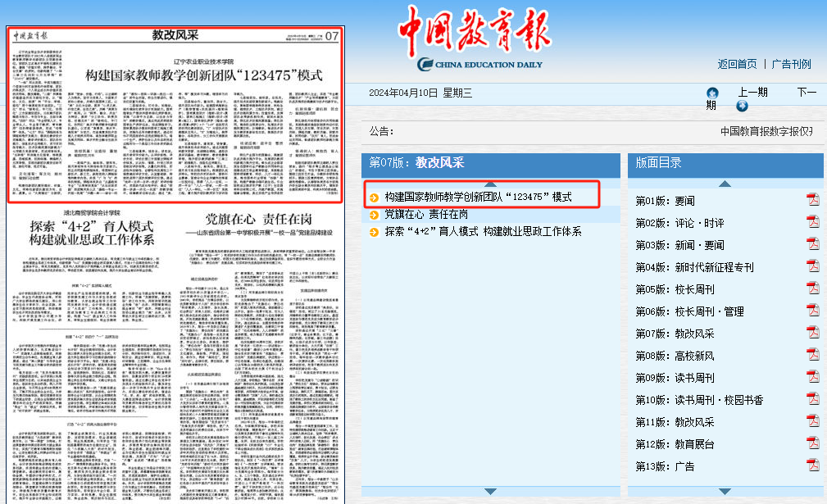Click the China Education Daily logo
Screen dimensions: 827x504
pyautogui.click(x=475, y=38)
